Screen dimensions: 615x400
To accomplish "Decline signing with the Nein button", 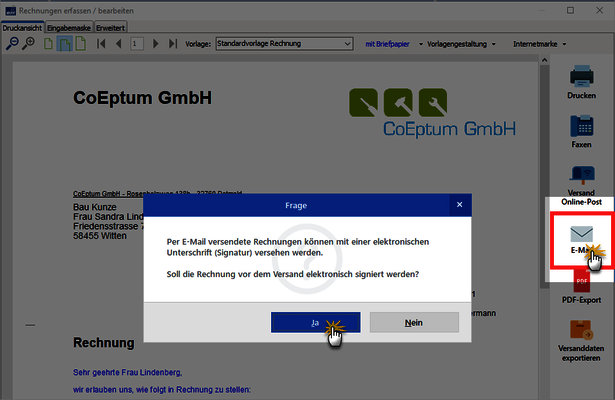I will pyautogui.click(x=414, y=322).
